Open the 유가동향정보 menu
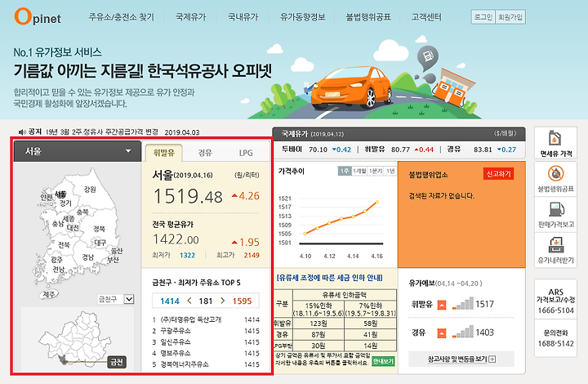 coord(303,17)
